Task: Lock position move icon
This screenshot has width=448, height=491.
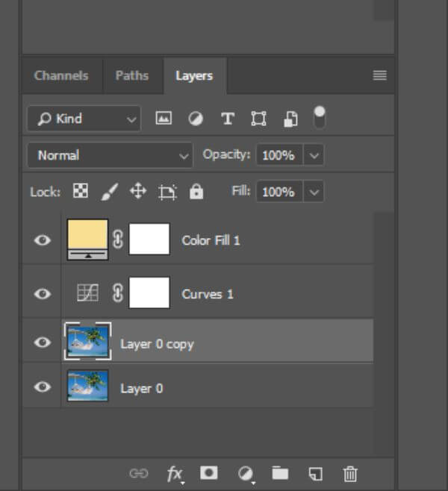Action: click(138, 191)
